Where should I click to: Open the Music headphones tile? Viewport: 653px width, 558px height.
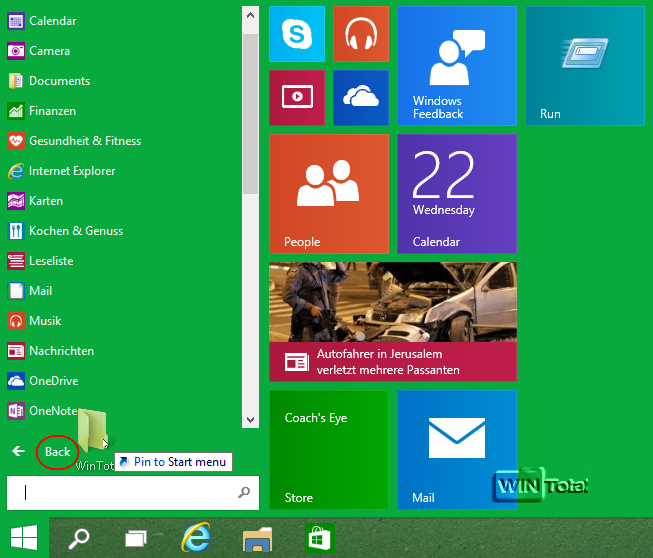361,33
